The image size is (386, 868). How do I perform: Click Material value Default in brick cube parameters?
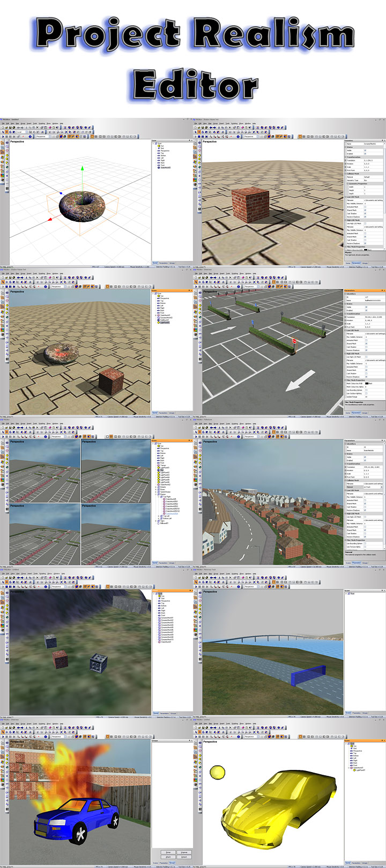(x=373, y=177)
